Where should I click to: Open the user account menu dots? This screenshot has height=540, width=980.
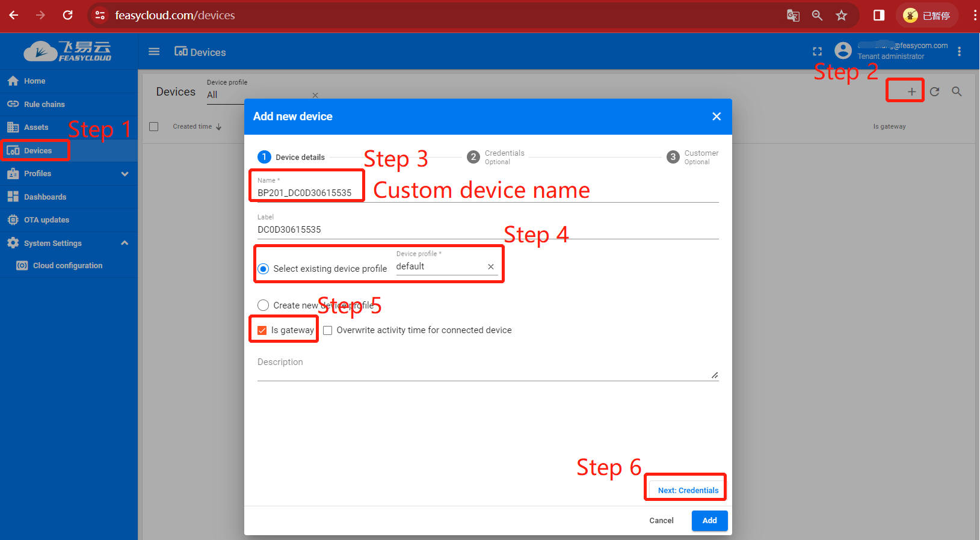click(x=959, y=52)
